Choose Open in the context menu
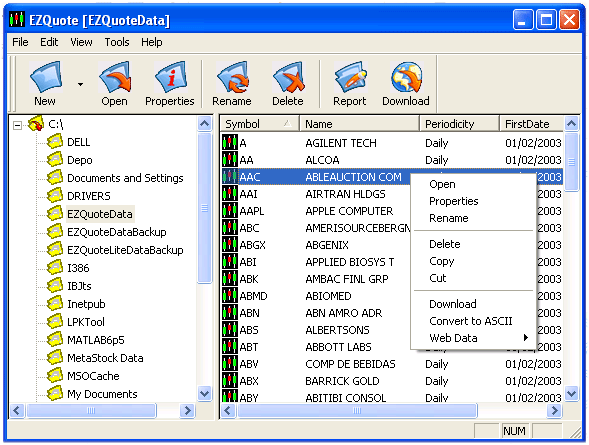 click(x=473, y=184)
